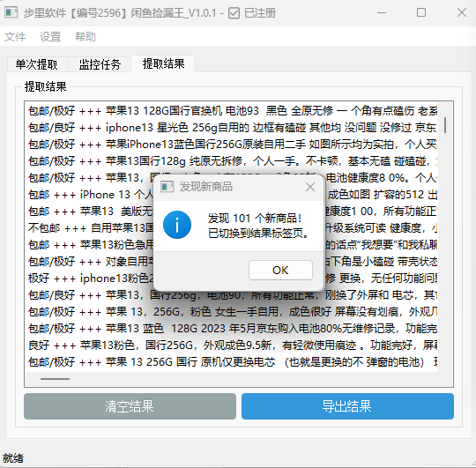476x468 pixels.
Task: Close the 发现新商品 dialog with X
Action: [310, 187]
